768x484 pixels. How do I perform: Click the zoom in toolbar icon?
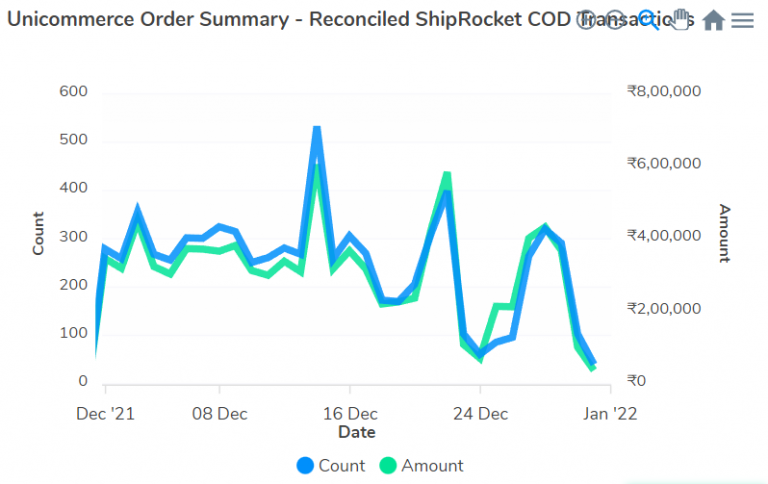pos(587,20)
